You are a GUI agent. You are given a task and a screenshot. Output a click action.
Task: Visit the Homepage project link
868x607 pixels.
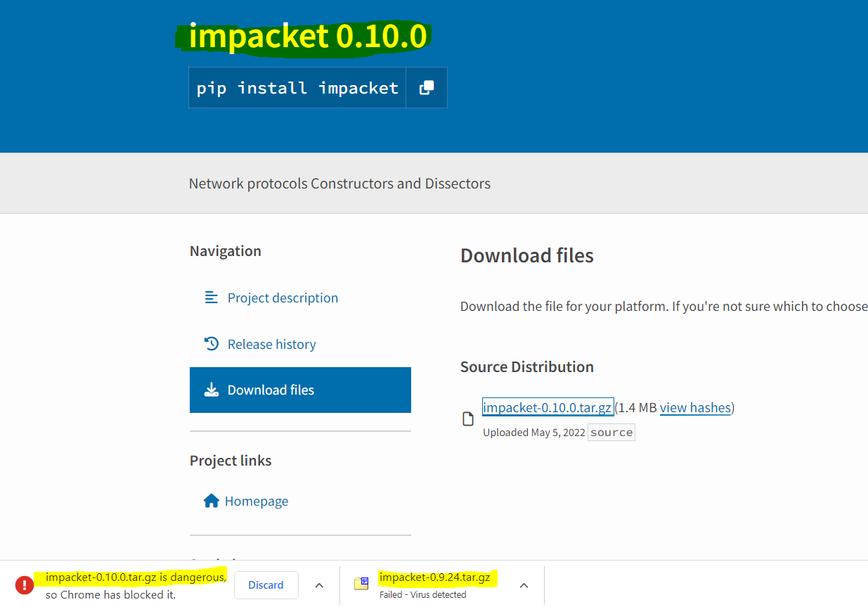click(256, 501)
